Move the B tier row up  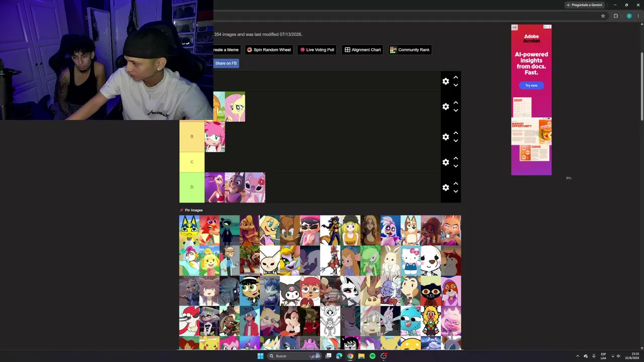pos(456,133)
